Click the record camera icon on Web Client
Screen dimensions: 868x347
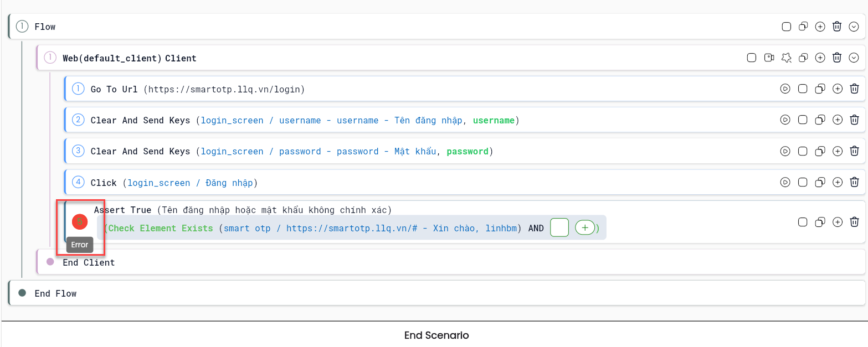coord(769,58)
